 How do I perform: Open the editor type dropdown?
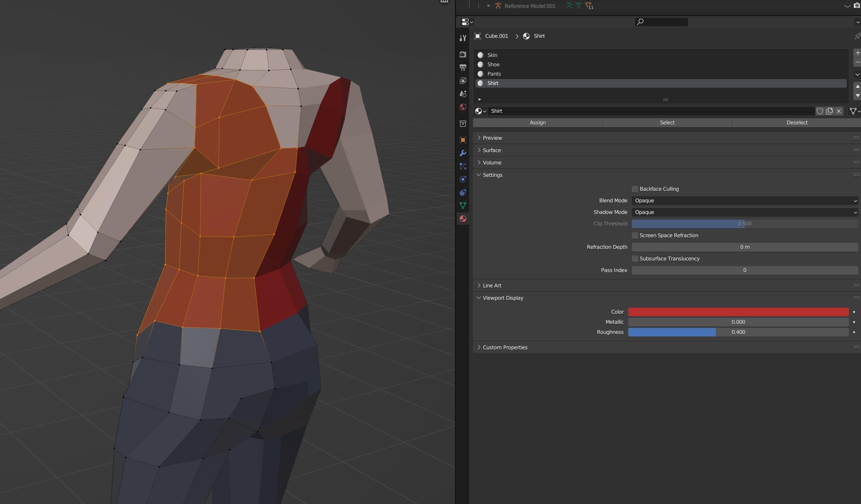[x=467, y=22]
